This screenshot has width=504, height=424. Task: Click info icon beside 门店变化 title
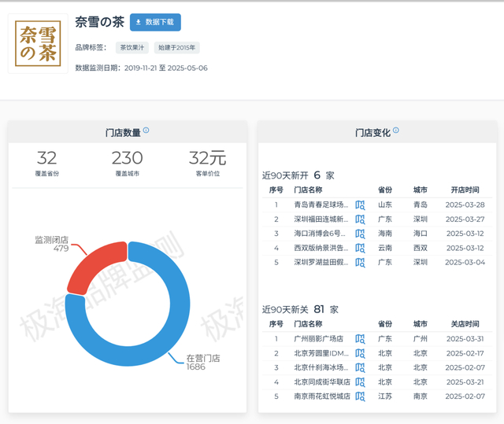point(395,131)
